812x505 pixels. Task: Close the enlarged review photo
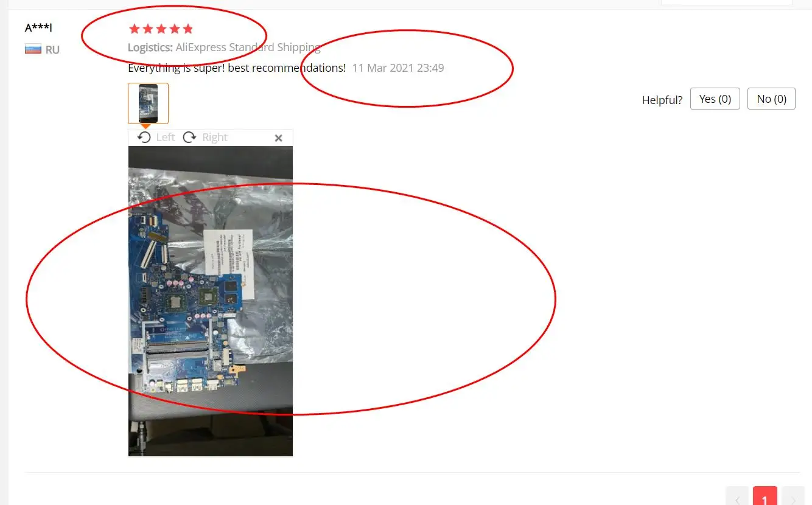(279, 138)
